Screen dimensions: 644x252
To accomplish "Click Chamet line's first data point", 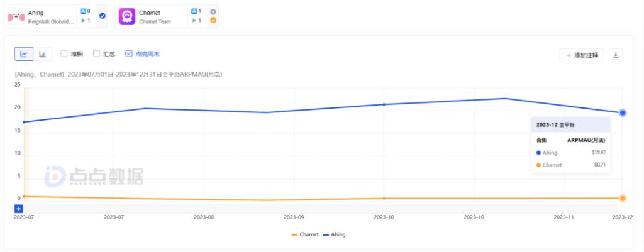I will (24, 197).
